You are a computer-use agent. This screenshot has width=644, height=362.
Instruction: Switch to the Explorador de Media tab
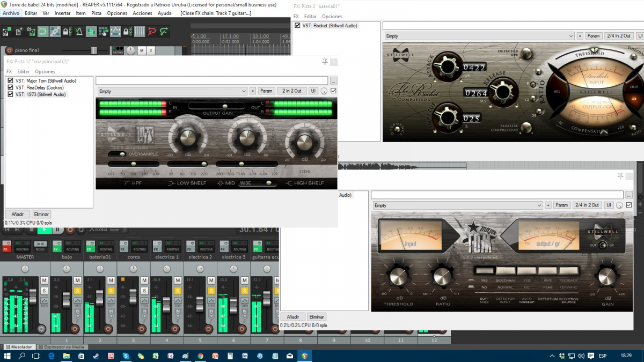(x=63, y=347)
